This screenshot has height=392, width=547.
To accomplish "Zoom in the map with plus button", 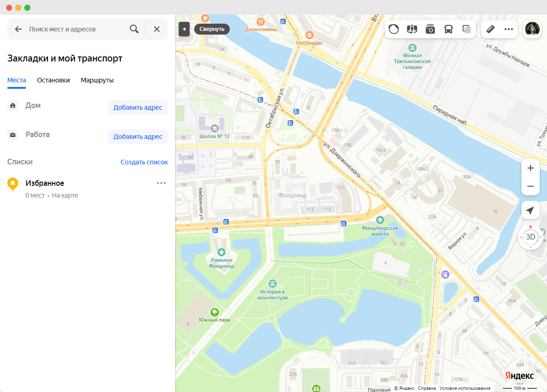I will 530,168.
